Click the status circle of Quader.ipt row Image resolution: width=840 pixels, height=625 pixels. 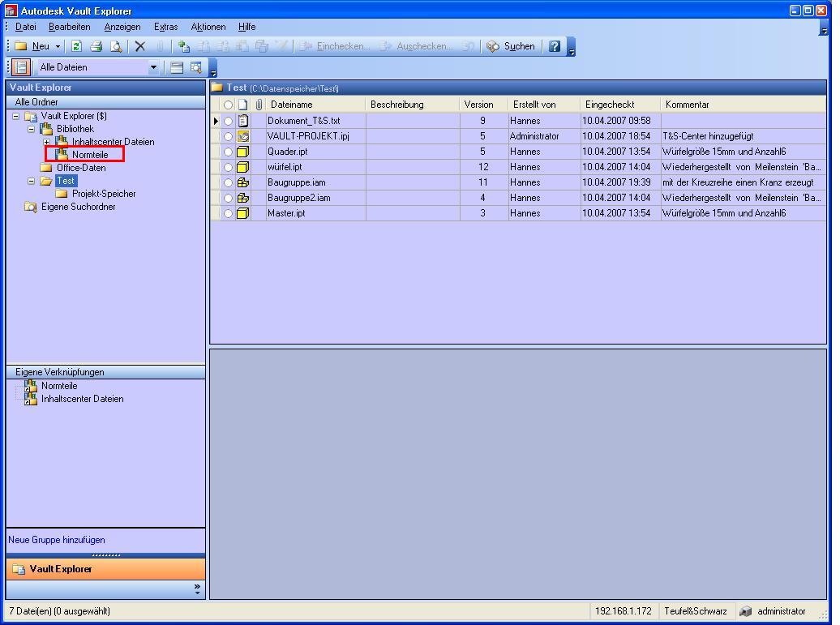pyautogui.click(x=228, y=152)
